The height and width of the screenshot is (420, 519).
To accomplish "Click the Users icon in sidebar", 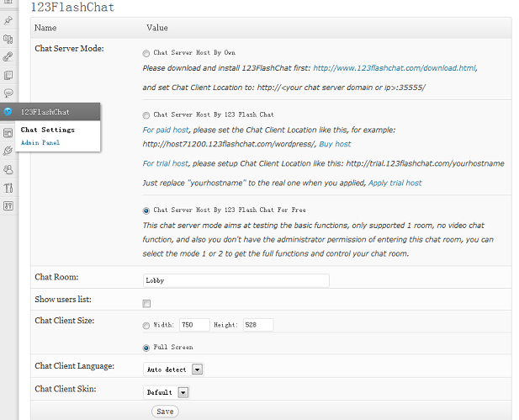I will pos(8,169).
